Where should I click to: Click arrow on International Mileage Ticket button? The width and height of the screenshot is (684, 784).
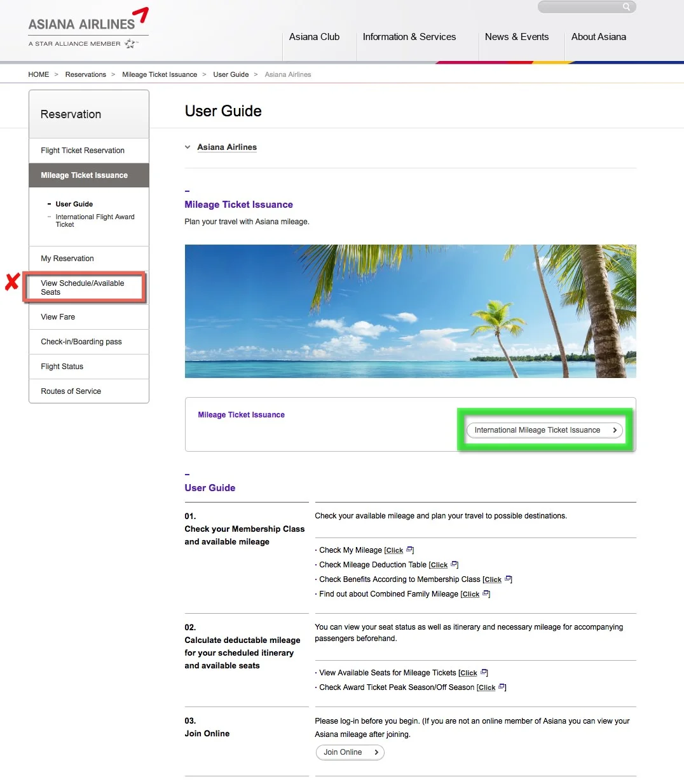pos(615,430)
